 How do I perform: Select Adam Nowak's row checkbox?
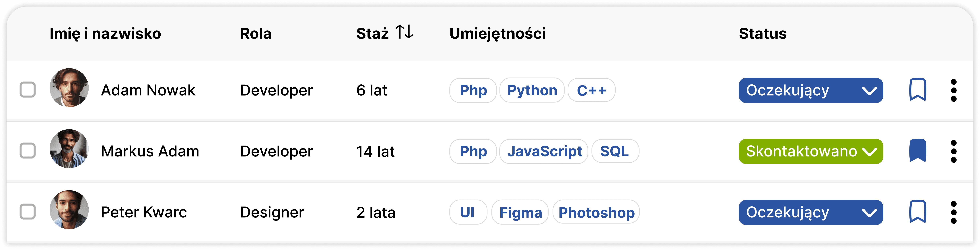[x=28, y=90]
